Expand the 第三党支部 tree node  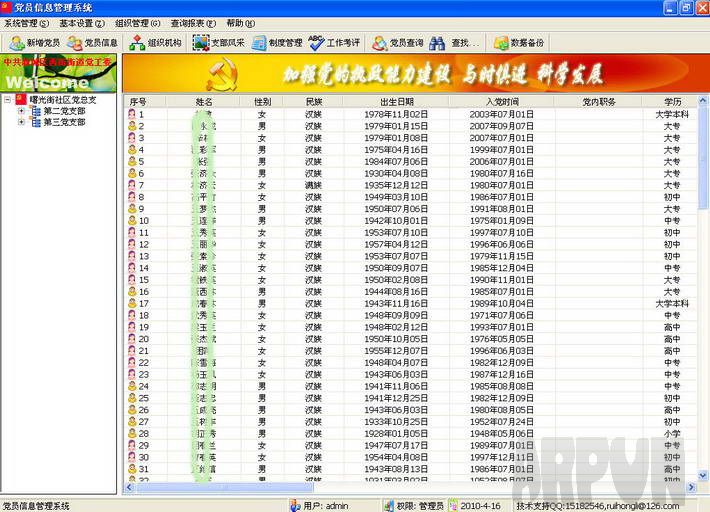[22, 122]
